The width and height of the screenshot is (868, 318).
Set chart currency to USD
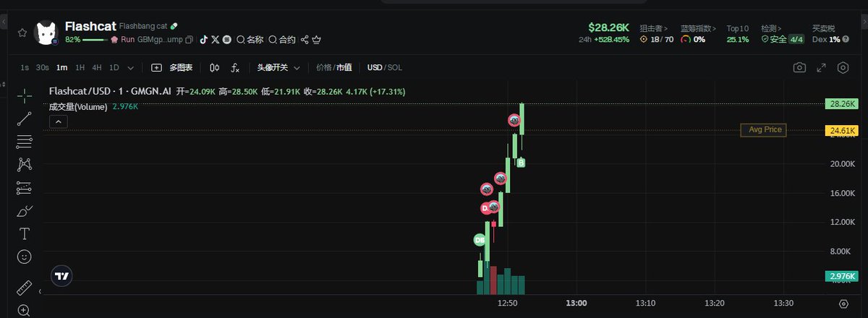[375, 67]
